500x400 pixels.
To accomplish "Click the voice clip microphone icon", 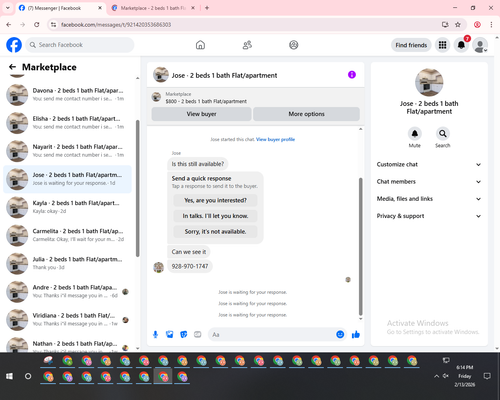I will tap(155, 334).
